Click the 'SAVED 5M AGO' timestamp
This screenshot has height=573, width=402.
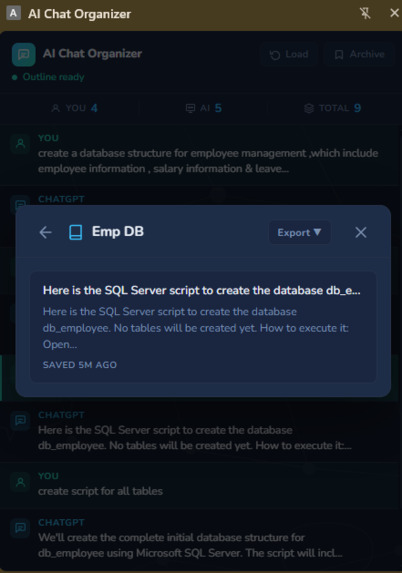tap(80, 365)
